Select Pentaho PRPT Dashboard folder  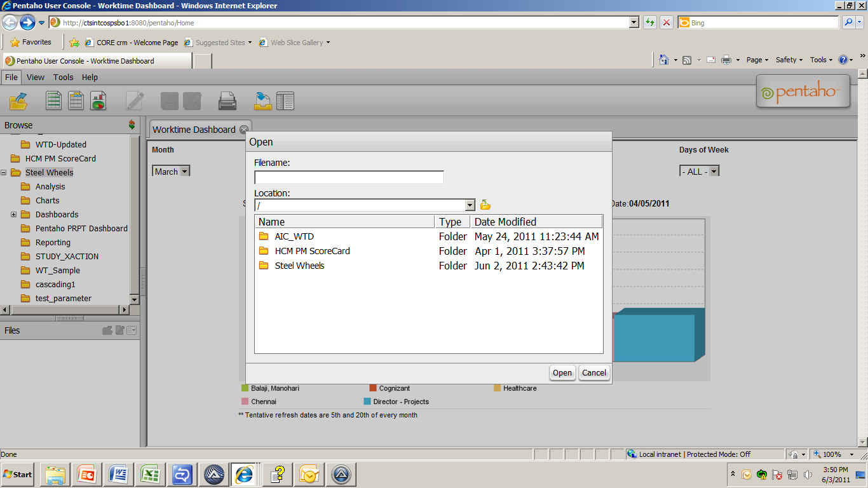click(x=81, y=228)
